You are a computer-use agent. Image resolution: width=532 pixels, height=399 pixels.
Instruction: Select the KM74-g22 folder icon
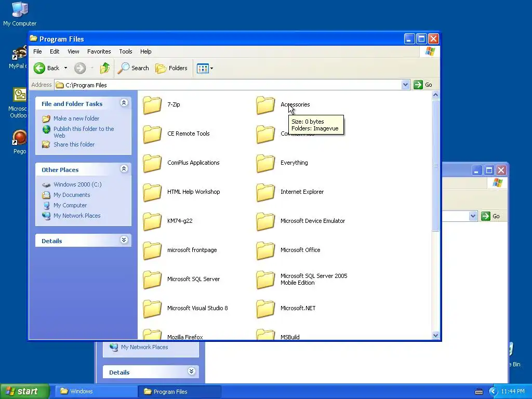click(x=152, y=221)
